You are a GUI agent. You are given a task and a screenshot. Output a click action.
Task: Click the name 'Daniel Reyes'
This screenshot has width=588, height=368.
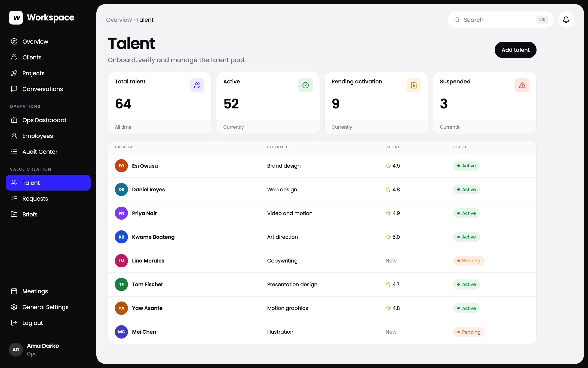[148, 189]
